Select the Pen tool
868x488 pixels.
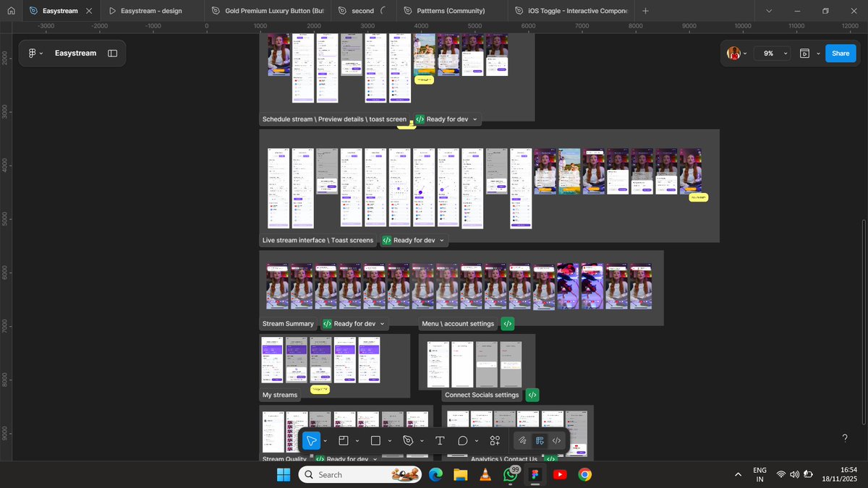pos(408,440)
